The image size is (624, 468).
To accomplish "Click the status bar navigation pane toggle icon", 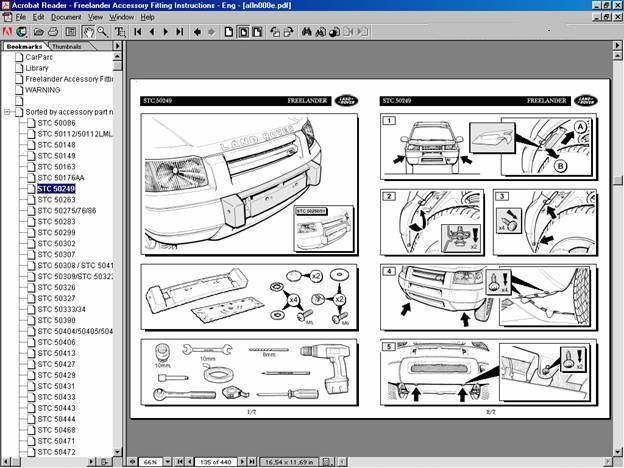I will coord(132,462).
